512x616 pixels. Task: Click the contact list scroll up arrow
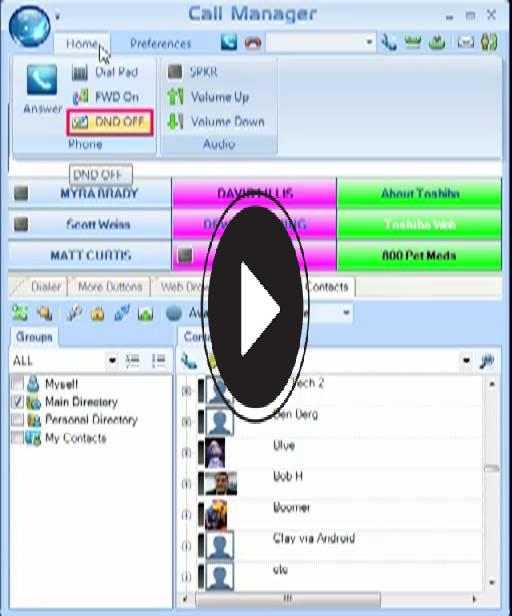click(x=492, y=384)
